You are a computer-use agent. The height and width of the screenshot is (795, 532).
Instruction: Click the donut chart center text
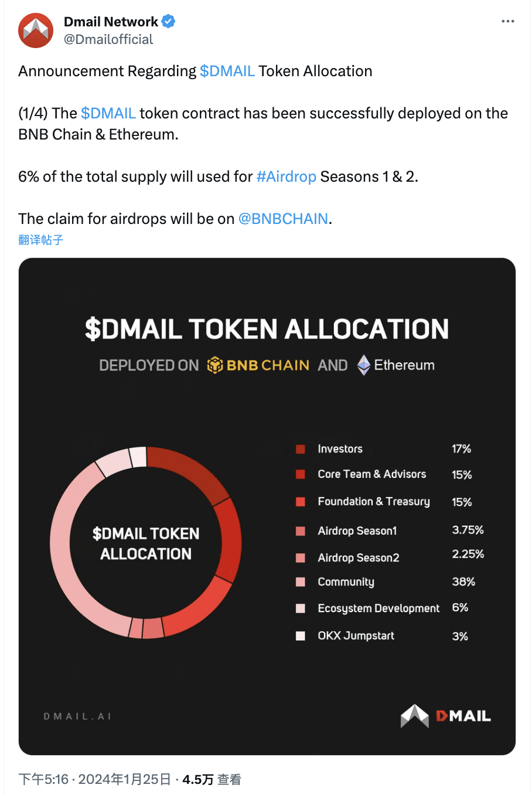145,543
